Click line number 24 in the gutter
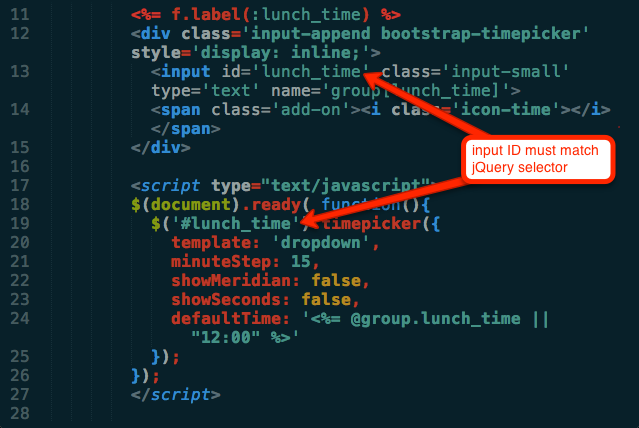The height and width of the screenshot is (428, 639). coord(20,319)
